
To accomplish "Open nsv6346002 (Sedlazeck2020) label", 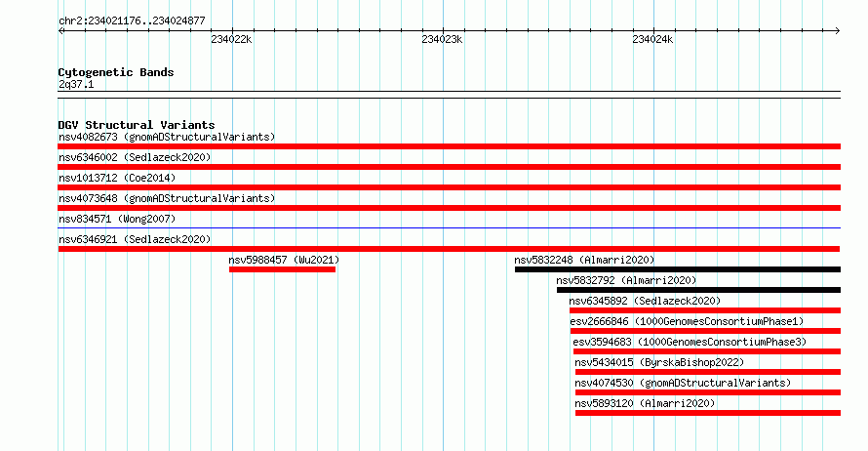I will [135, 157].
